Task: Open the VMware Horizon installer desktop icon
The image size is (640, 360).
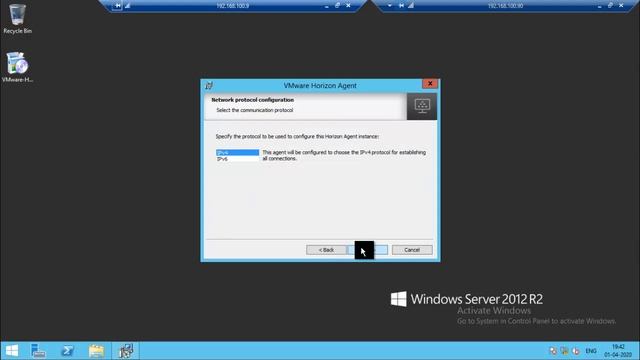Action: tap(17, 67)
